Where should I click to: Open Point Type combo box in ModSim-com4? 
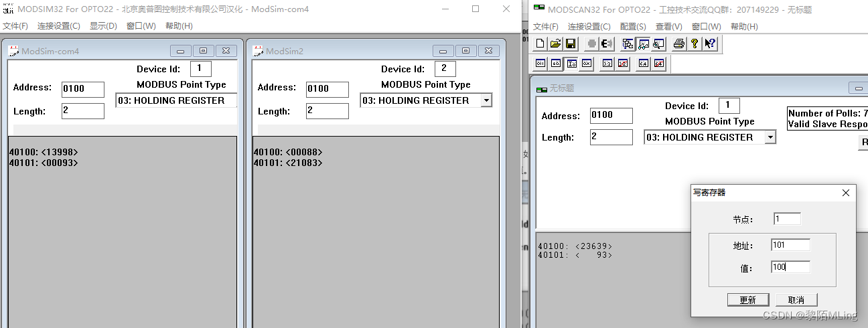(x=176, y=100)
